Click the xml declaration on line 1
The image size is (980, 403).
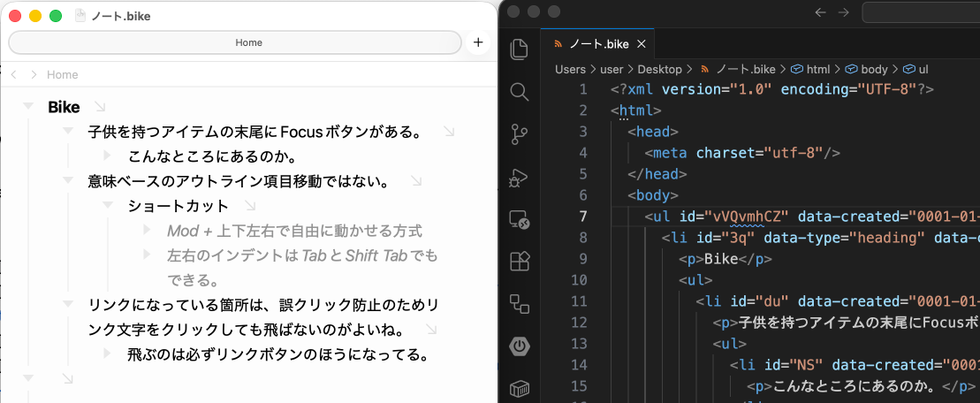[x=771, y=88]
